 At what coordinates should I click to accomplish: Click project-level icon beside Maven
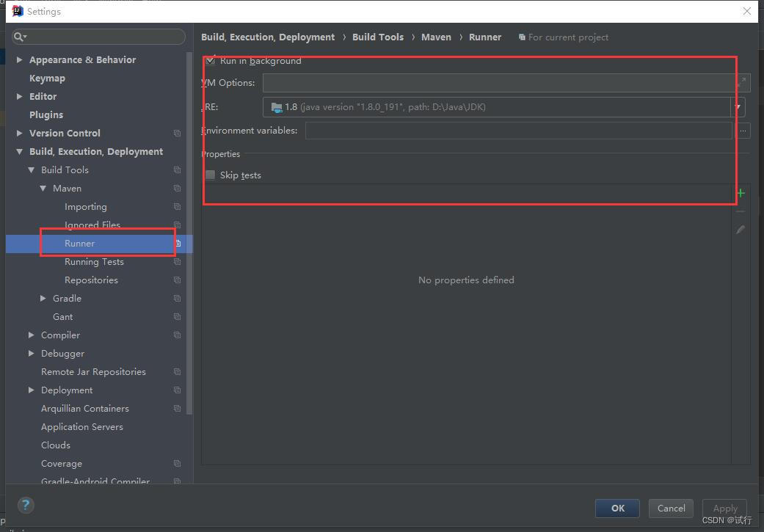tap(178, 189)
